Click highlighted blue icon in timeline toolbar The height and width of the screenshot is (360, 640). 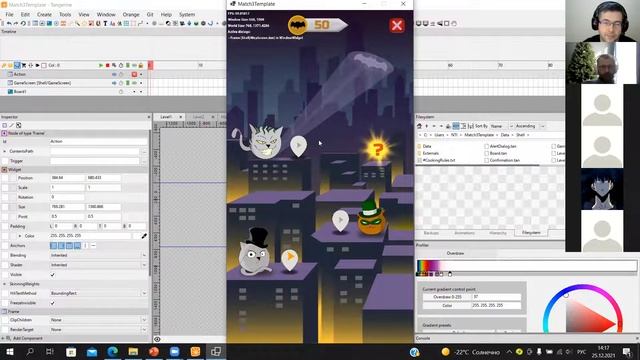point(17,65)
